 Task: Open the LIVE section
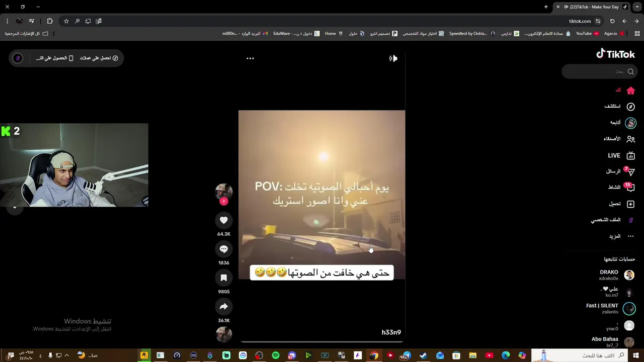pos(621,156)
